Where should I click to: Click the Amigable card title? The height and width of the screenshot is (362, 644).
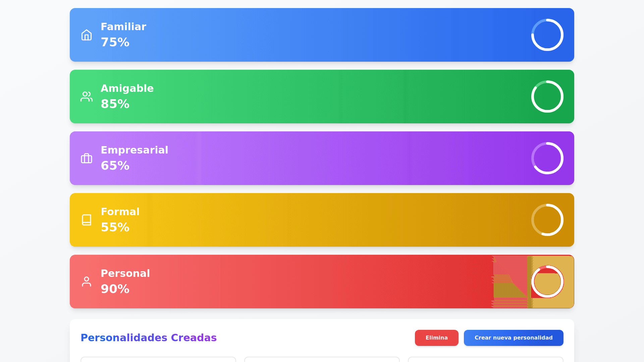127,88
